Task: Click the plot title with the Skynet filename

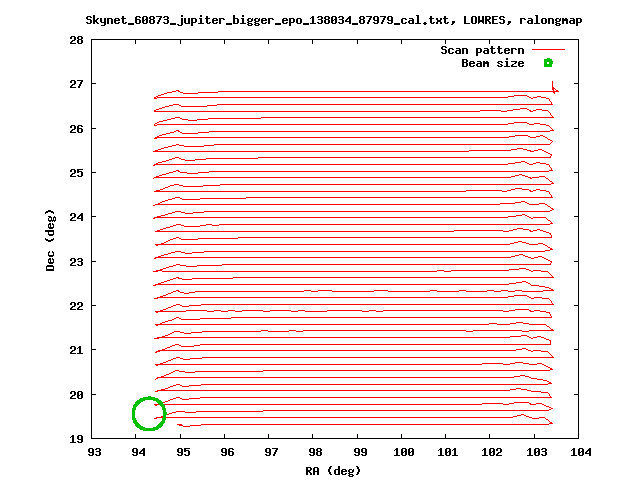Action: [x=333, y=20]
